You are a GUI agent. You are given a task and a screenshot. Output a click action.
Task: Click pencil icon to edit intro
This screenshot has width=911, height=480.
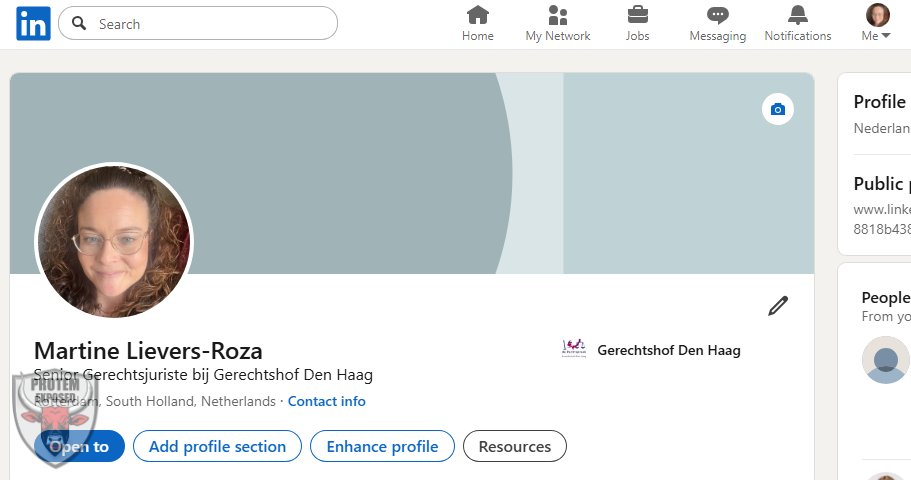click(778, 306)
